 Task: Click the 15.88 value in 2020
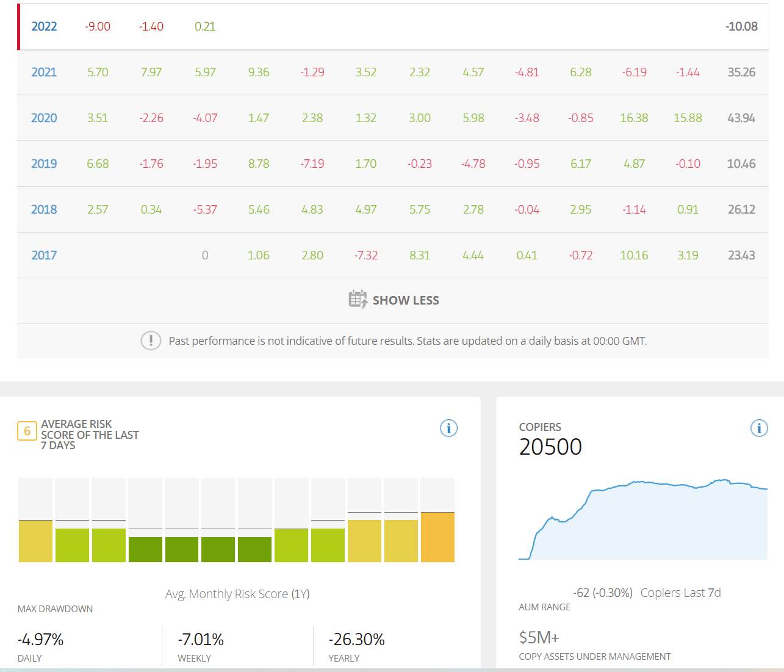tap(688, 118)
